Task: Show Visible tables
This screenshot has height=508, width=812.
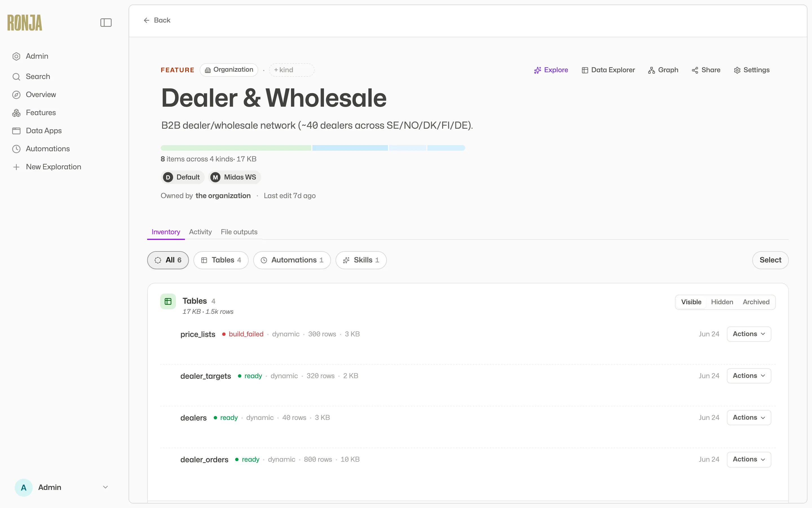Action: 691,302
